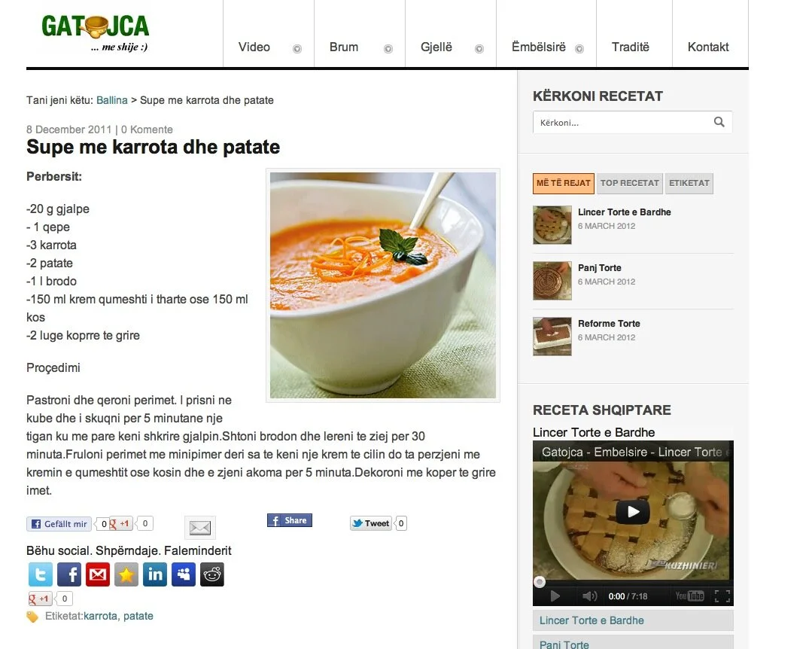Click the Tweet button
This screenshot has width=812, height=649.
[x=370, y=523]
